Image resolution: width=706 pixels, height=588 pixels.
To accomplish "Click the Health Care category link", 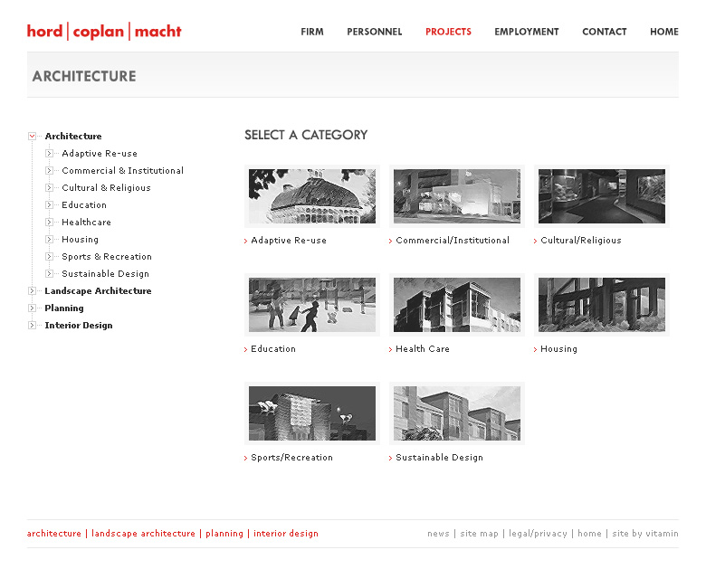I will pos(423,349).
